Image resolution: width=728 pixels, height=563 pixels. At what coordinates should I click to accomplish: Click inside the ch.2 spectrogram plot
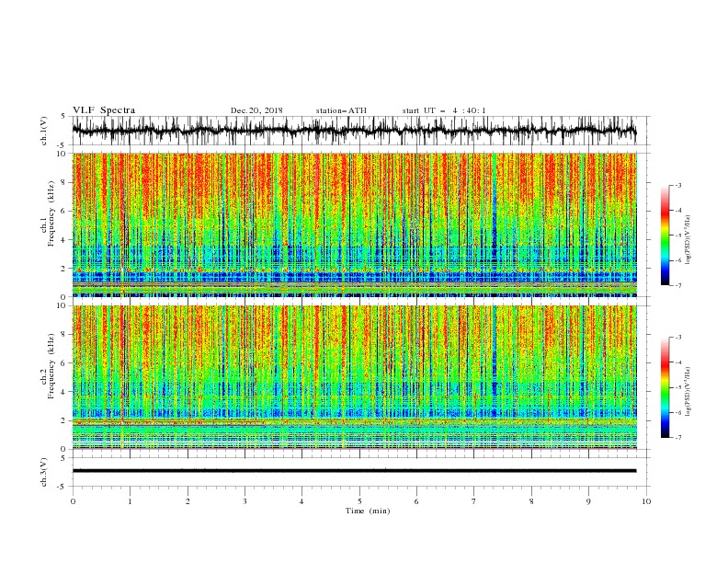click(354, 377)
